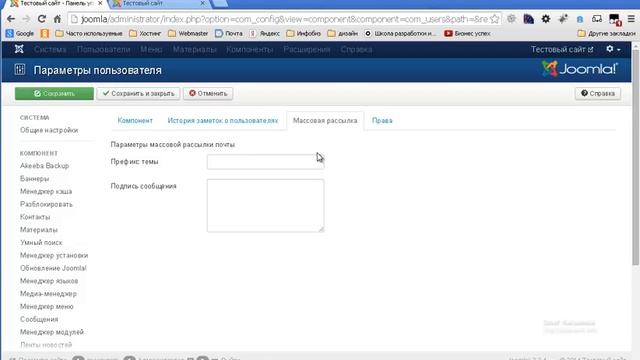640x360 pixels.
Task: Visit site via Тестовый сайт link
Action: (562, 49)
